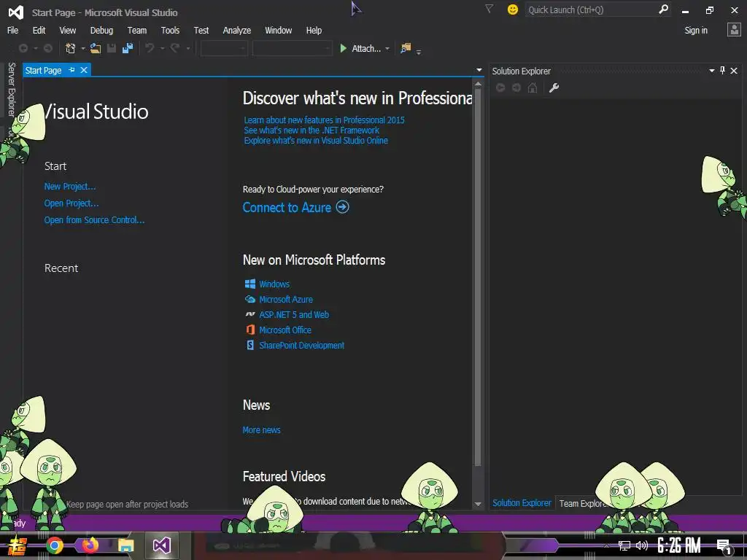Click Sign in at top right
The image size is (747, 560).
pyautogui.click(x=696, y=30)
